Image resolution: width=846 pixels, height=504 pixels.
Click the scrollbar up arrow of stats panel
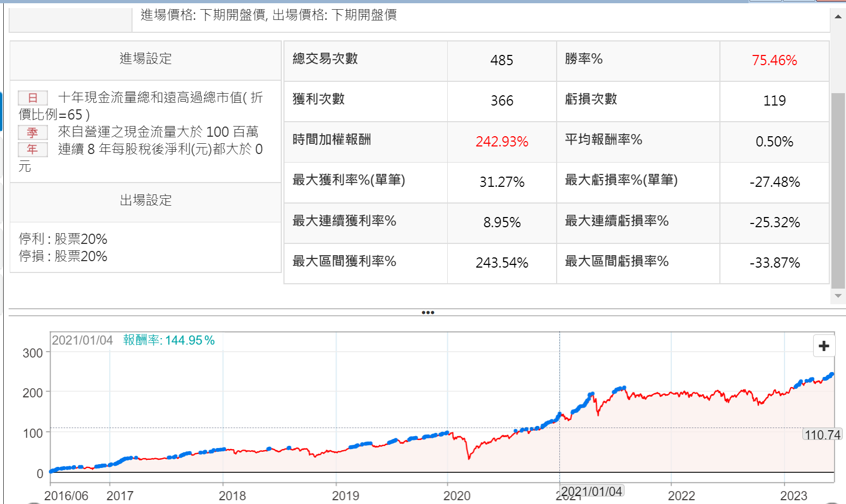pos(838,17)
